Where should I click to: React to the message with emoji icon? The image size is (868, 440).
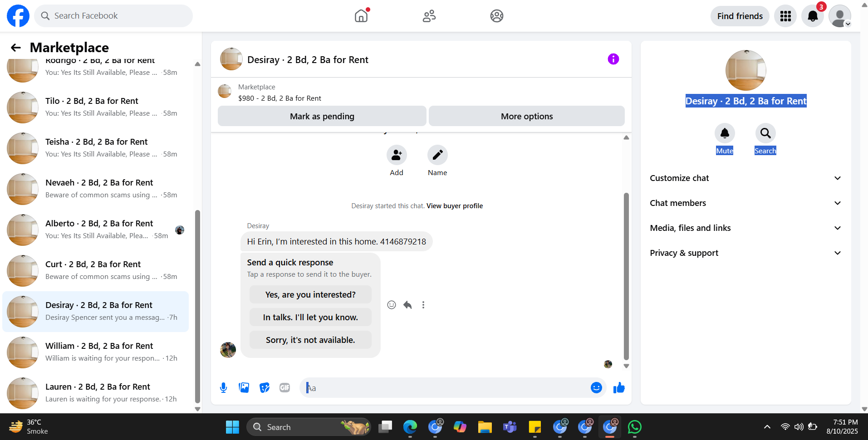[x=392, y=305]
